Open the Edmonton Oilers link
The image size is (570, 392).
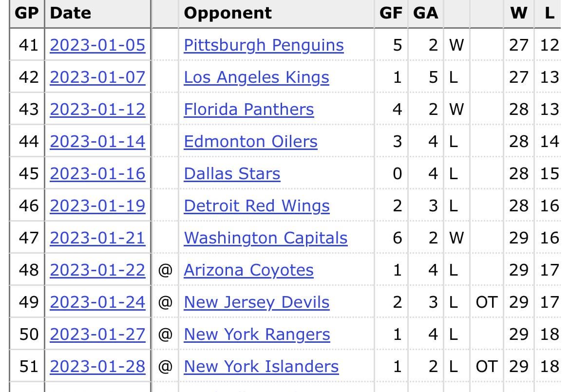pos(250,142)
